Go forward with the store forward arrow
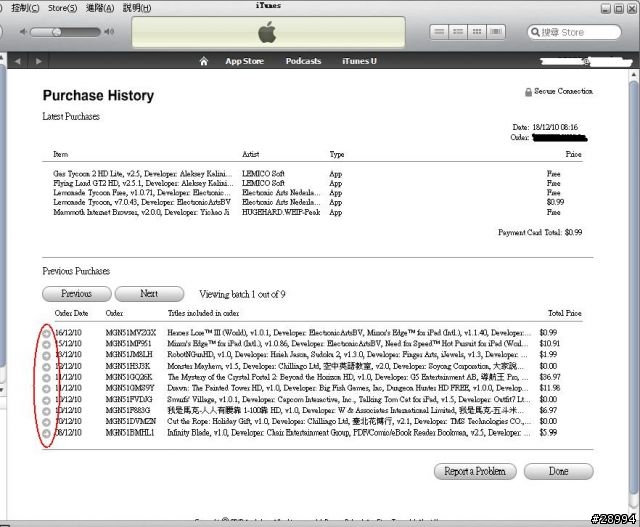This screenshot has height=527, width=640. pos(38,61)
